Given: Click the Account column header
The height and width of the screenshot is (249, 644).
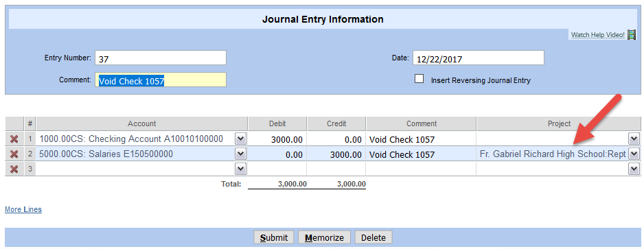Looking at the screenshot, I should 141,123.
